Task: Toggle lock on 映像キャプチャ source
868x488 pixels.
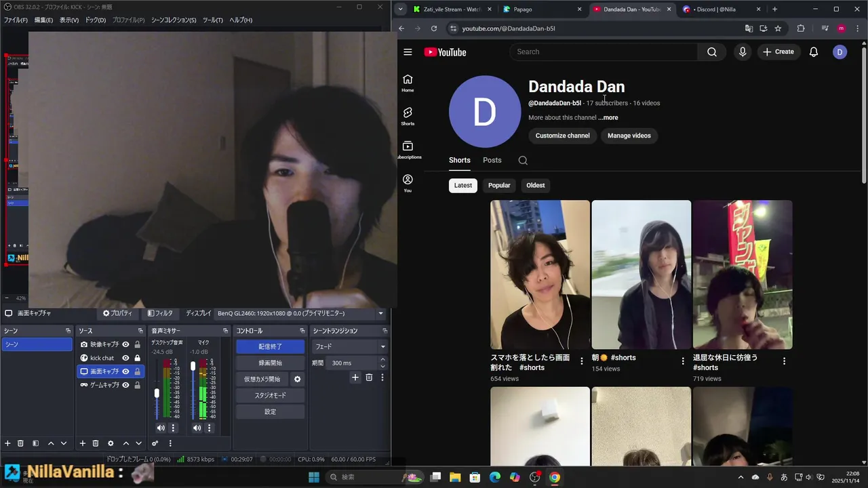Action: pyautogui.click(x=137, y=344)
